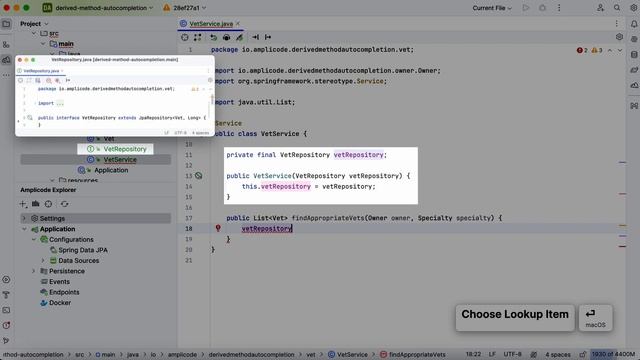Click the 18:22 cursor position widget

pyautogui.click(x=473, y=354)
